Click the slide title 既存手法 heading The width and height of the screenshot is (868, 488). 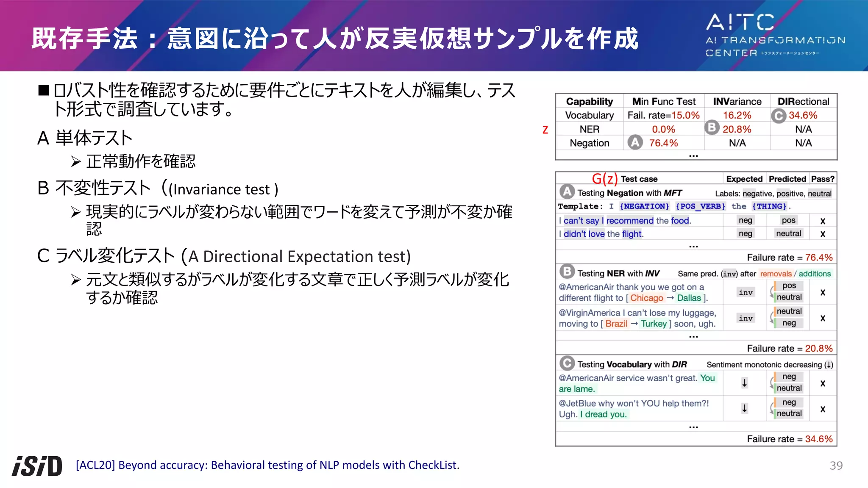tap(335, 39)
